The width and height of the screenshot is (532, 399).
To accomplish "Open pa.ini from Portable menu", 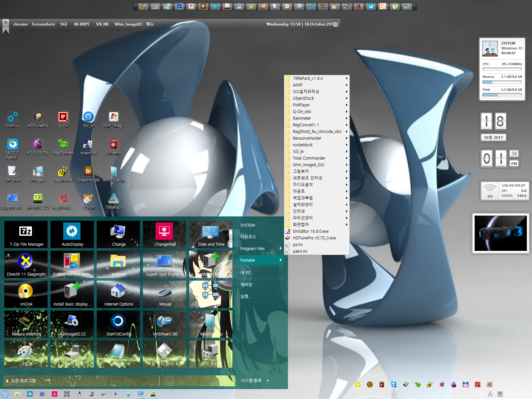I will 317,245.
